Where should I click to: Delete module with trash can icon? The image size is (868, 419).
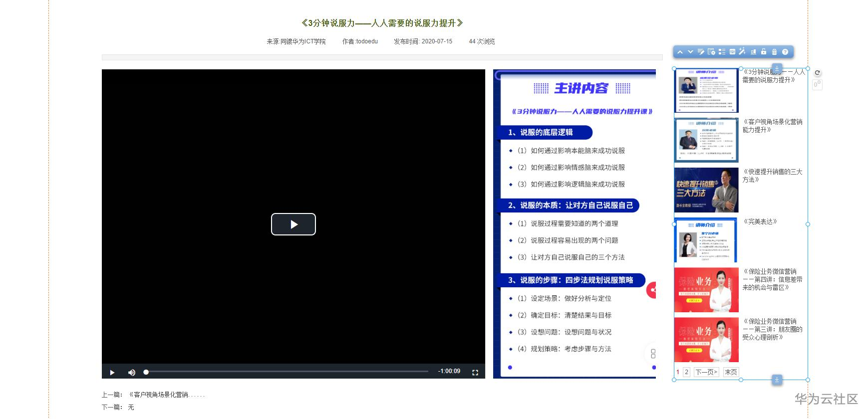click(x=774, y=52)
